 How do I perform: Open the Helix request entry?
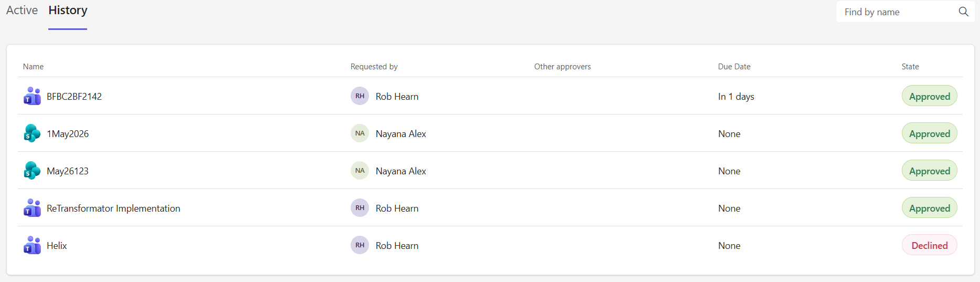tap(57, 246)
